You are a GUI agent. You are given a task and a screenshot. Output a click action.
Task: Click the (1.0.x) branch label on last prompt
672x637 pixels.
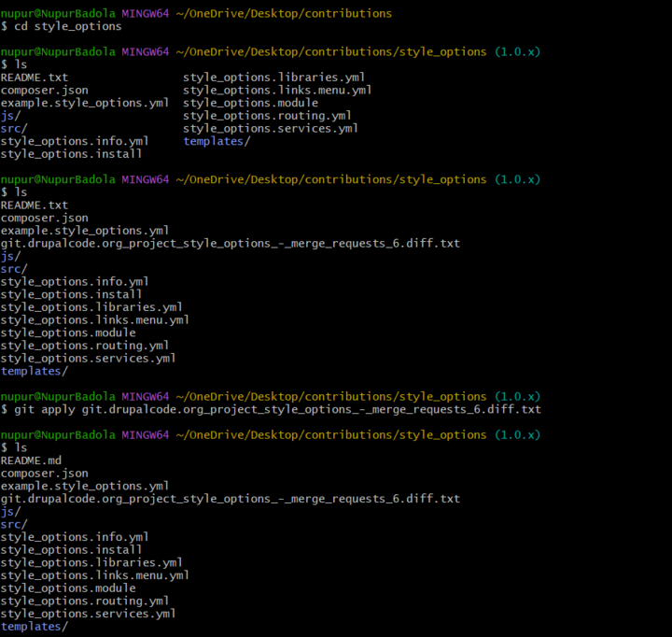(x=517, y=434)
